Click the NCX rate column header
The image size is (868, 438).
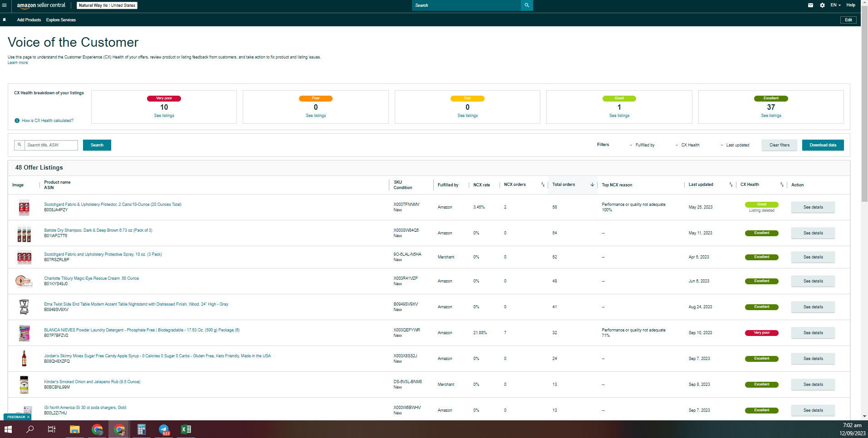click(481, 185)
